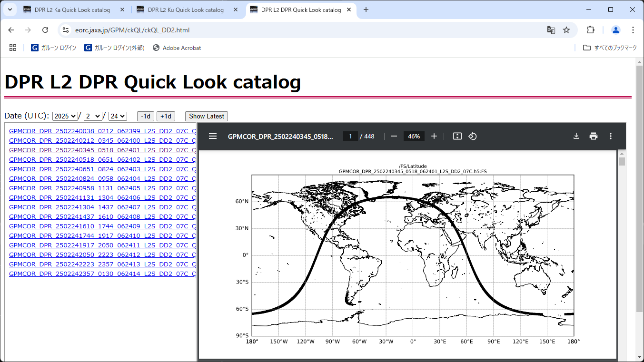
Task: Open file link 2502241304_1437_062407
Action: [102, 207]
